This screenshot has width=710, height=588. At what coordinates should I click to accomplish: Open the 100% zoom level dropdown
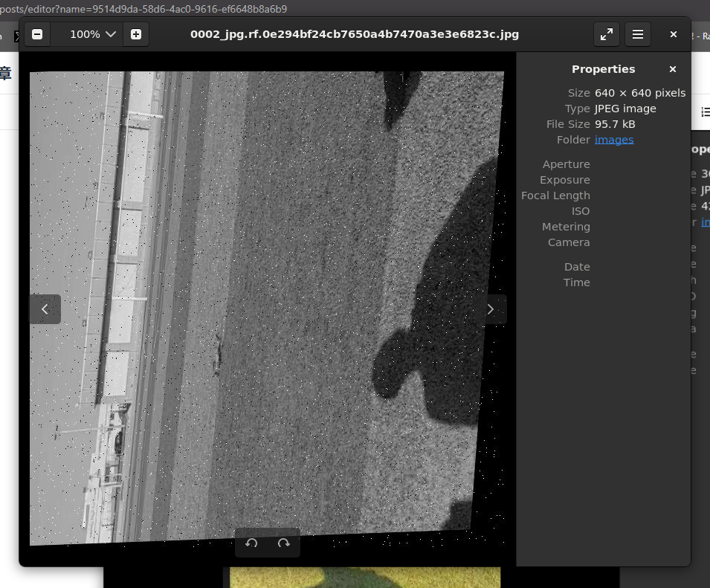point(94,34)
